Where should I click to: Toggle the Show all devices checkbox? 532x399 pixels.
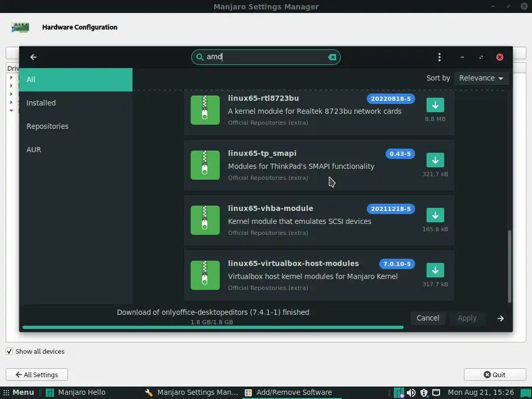coord(9,352)
